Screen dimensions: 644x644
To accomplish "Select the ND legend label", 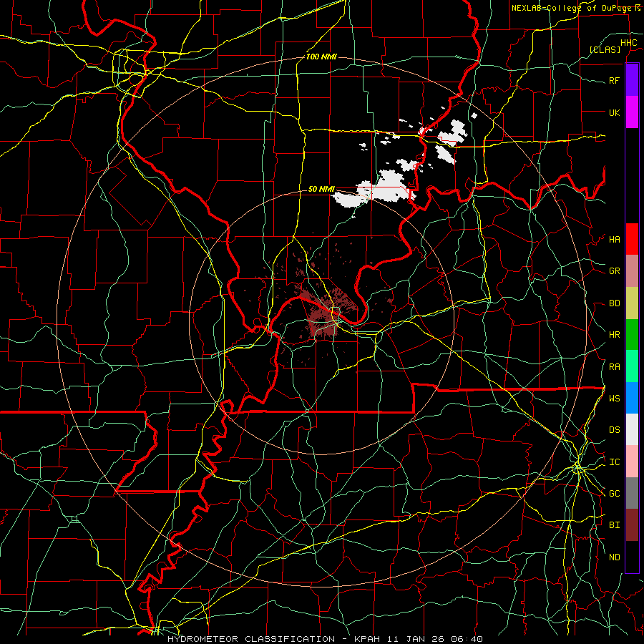I will 614,557.
